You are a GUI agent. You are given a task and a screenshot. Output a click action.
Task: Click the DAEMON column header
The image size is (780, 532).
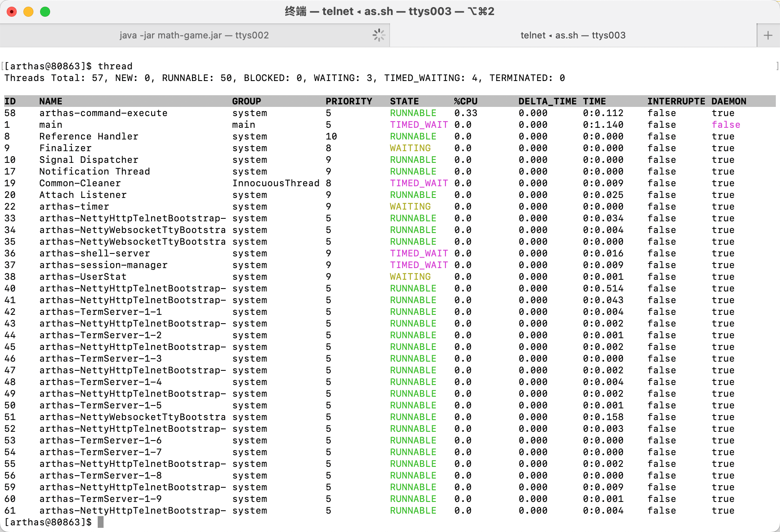[x=729, y=101]
